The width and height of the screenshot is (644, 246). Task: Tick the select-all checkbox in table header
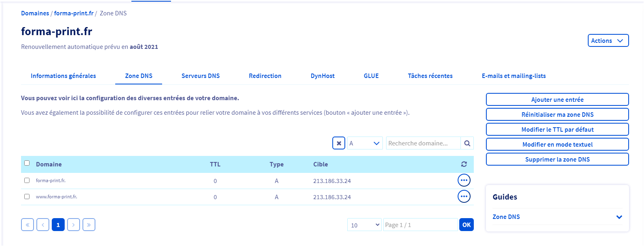(27, 163)
